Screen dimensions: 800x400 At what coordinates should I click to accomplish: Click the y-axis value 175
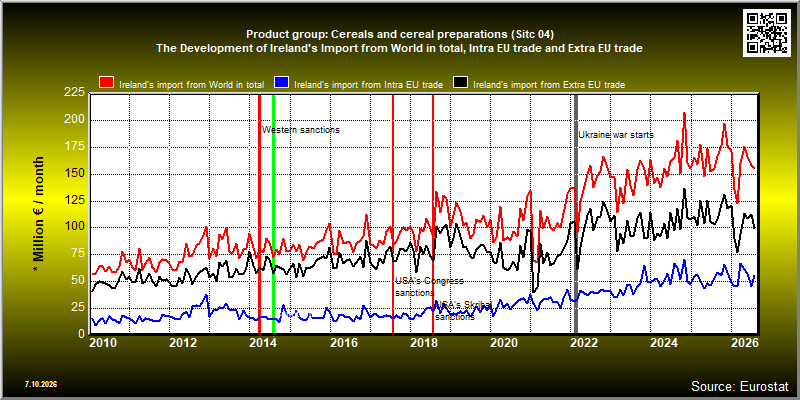74,147
